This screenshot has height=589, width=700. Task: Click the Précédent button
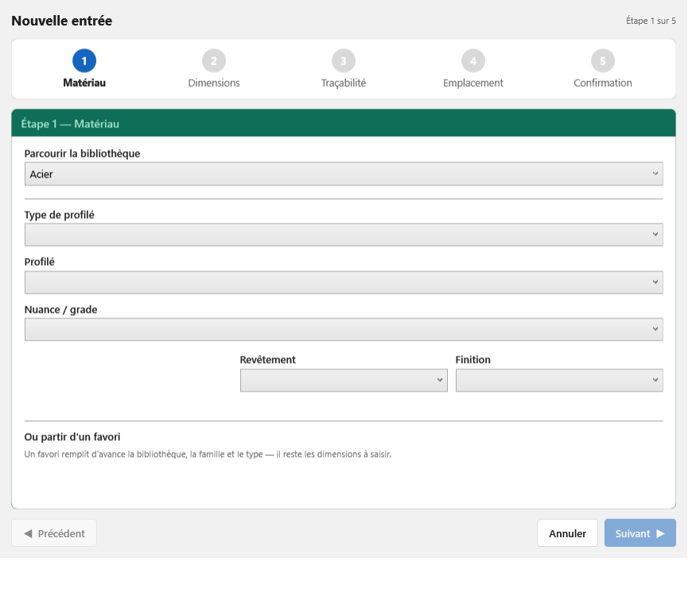pyautogui.click(x=54, y=533)
